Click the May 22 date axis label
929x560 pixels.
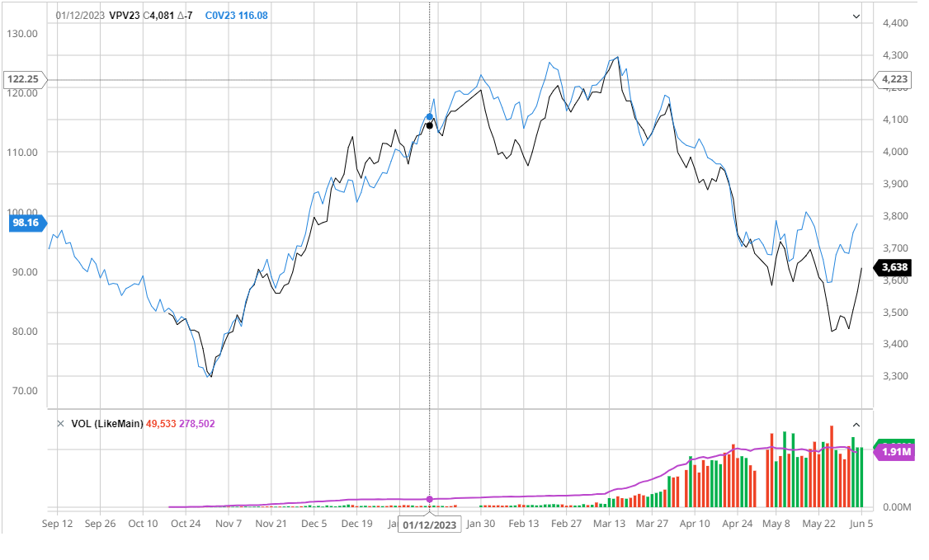[x=818, y=524]
